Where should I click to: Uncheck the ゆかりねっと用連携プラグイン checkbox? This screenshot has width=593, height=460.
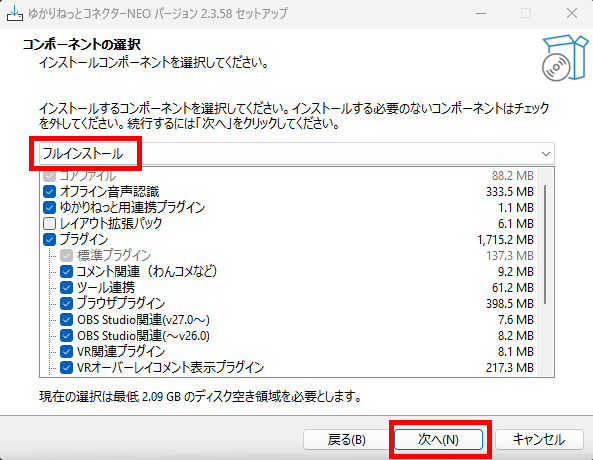50,207
